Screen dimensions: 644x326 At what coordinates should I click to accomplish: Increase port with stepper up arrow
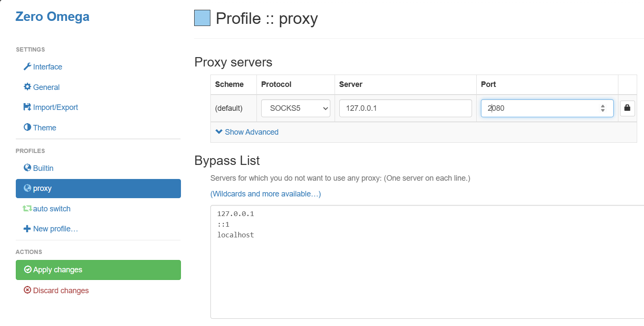(x=603, y=106)
